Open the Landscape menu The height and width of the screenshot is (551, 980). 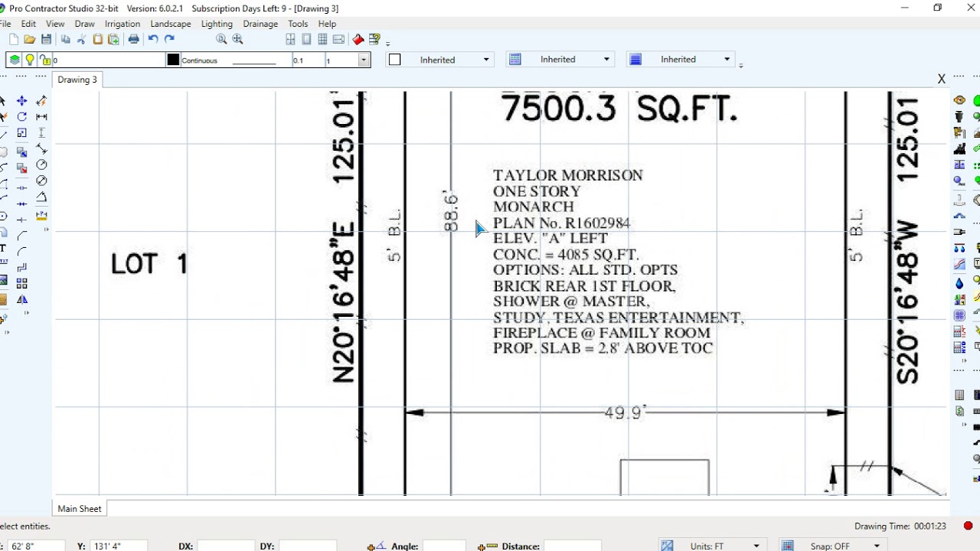point(171,24)
